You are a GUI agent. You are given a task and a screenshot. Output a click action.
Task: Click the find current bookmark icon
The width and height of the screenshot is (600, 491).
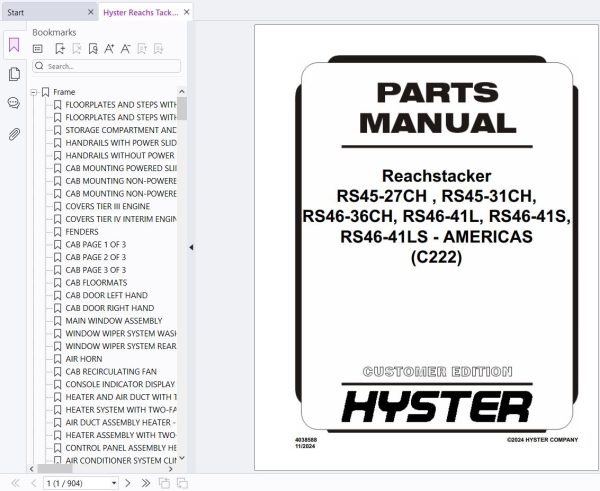[93, 49]
